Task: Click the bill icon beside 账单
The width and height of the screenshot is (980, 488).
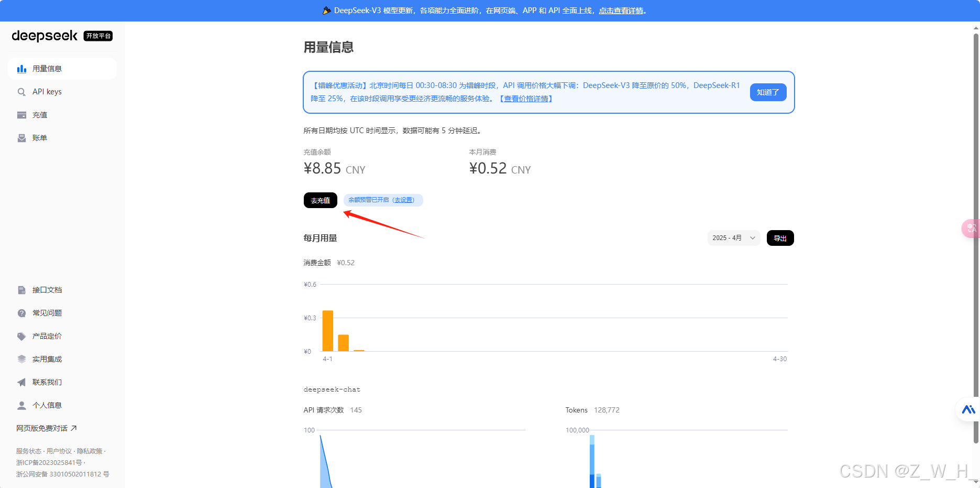Action: pos(21,138)
